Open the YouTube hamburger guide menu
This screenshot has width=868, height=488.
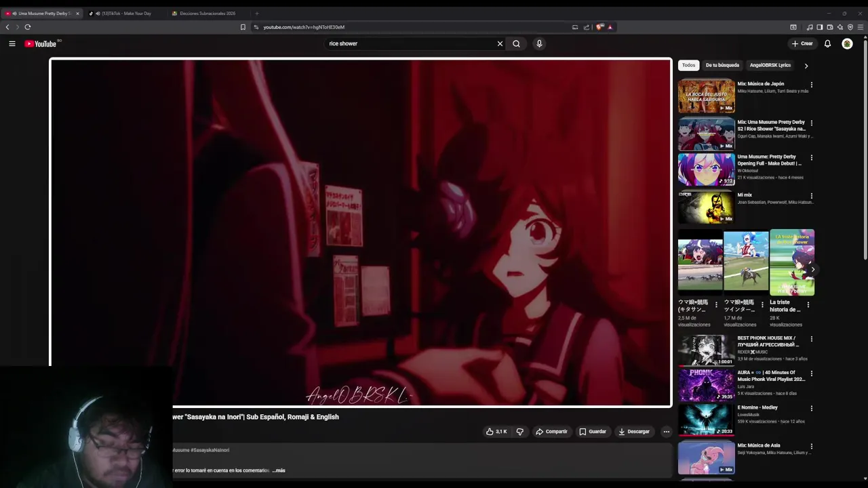12,43
